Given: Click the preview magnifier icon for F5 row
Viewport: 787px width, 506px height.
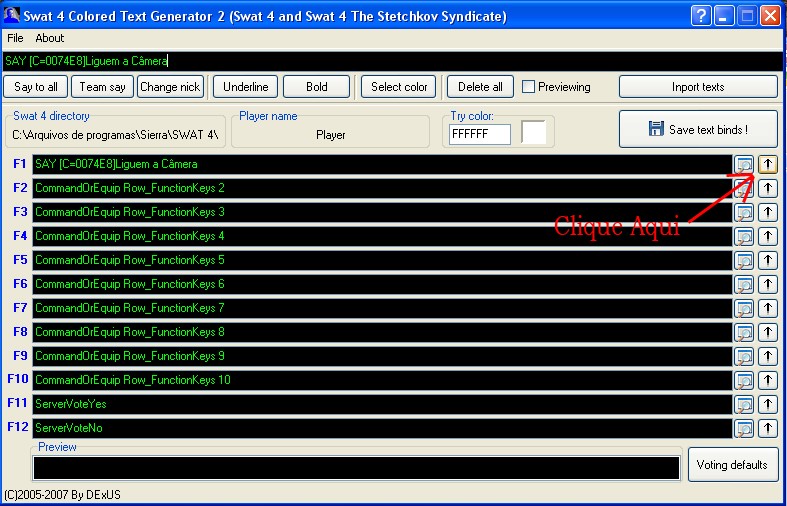Looking at the screenshot, I should (x=744, y=260).
